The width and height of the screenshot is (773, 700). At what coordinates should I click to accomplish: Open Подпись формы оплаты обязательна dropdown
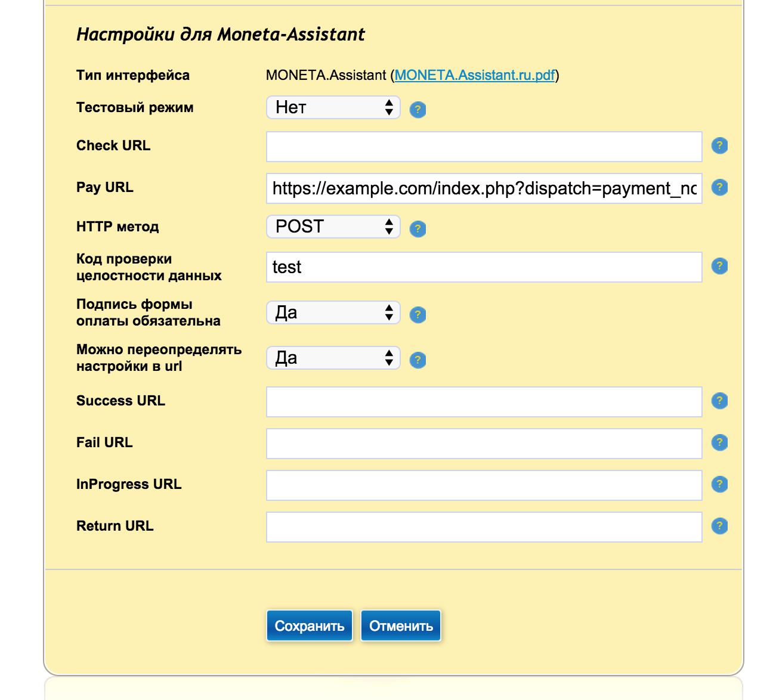pyautogui.click(x=333, y=312)
